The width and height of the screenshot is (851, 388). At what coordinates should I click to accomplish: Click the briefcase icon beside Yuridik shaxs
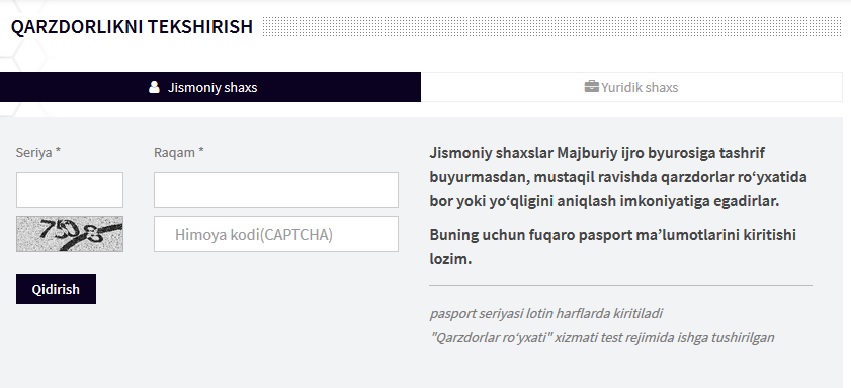591,86
